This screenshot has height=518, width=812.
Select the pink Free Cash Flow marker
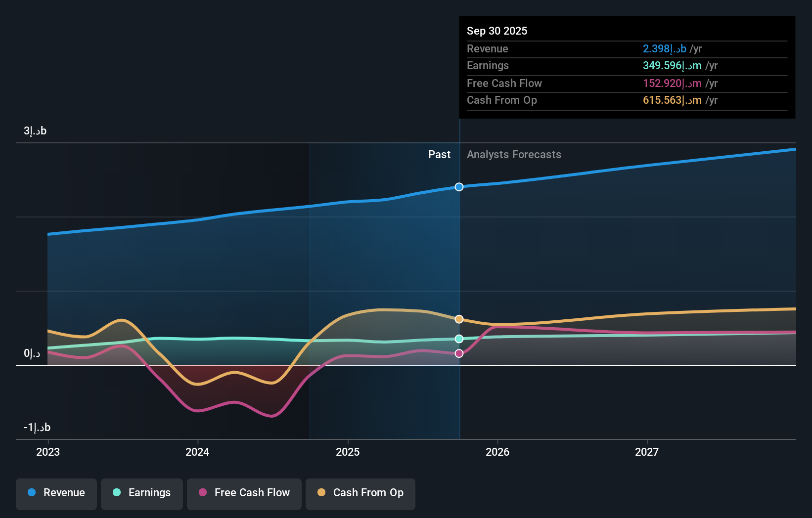459,353
